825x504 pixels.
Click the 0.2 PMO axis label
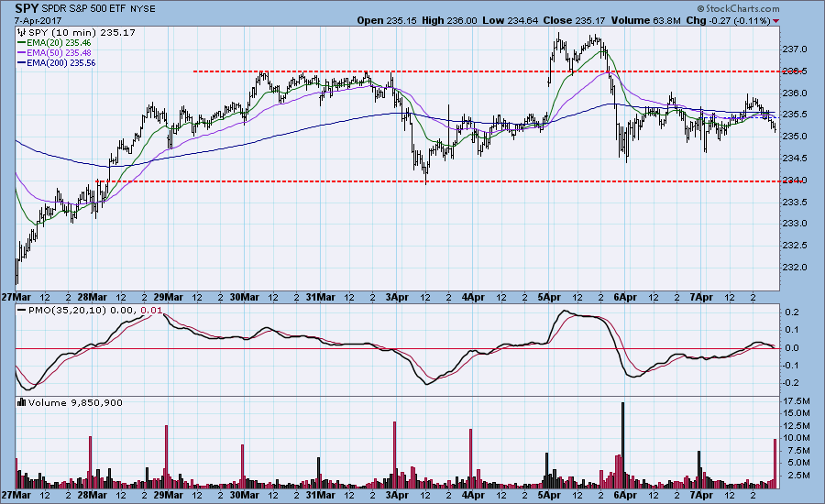pyautogui.click(x=794, y=312)
